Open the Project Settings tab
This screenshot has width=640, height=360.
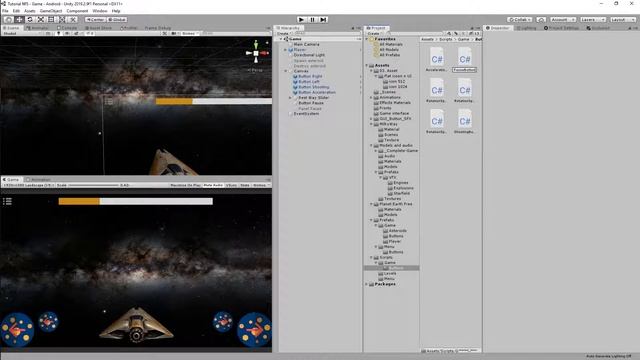click(561, 28)
